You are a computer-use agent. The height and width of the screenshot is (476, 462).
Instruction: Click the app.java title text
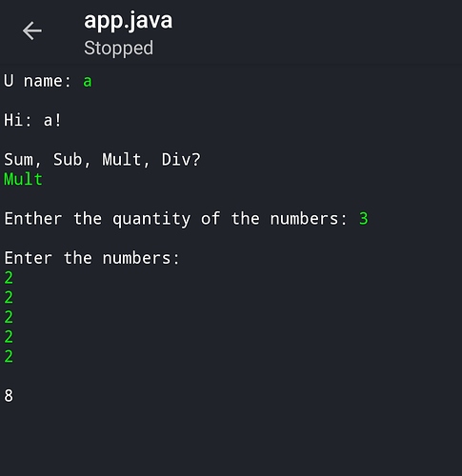coord(128,21)
